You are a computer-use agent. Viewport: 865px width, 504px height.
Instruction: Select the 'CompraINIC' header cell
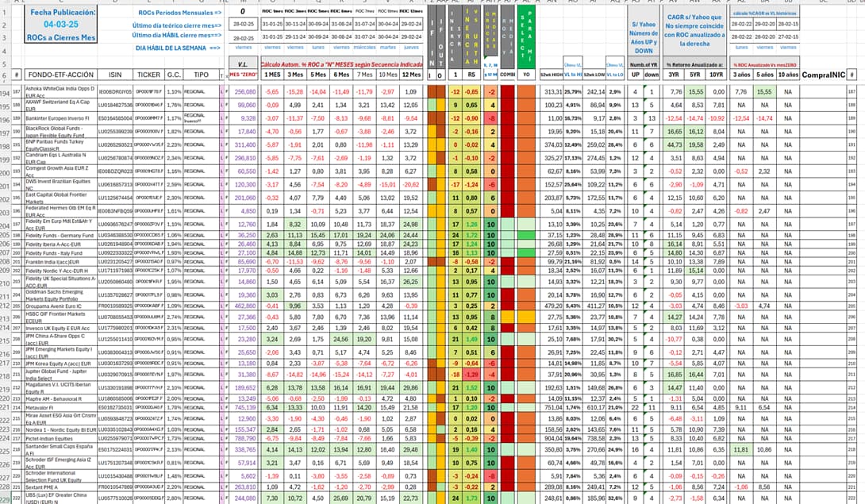(x=823, y=75)
